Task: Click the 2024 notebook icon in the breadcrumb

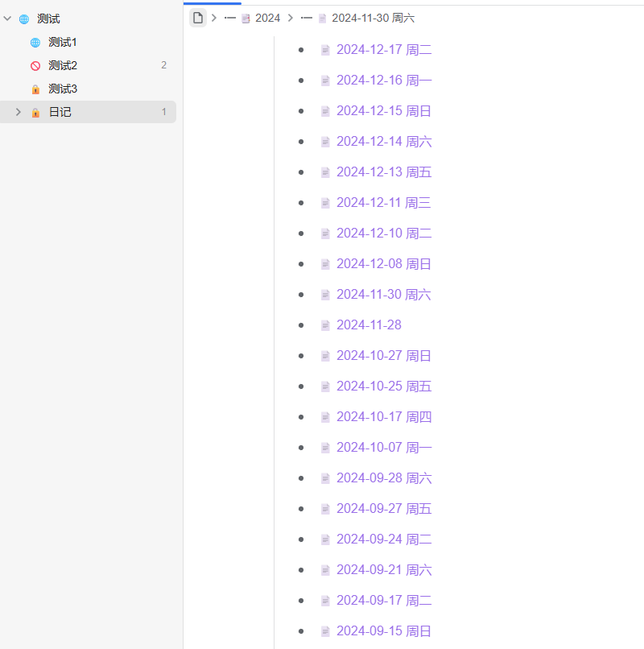Action: (x=246, y=19)
